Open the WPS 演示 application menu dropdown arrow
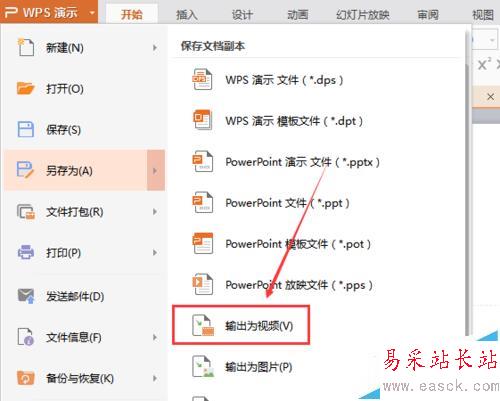The height and width of the screenshot is (401, 500). coord(92,13)
